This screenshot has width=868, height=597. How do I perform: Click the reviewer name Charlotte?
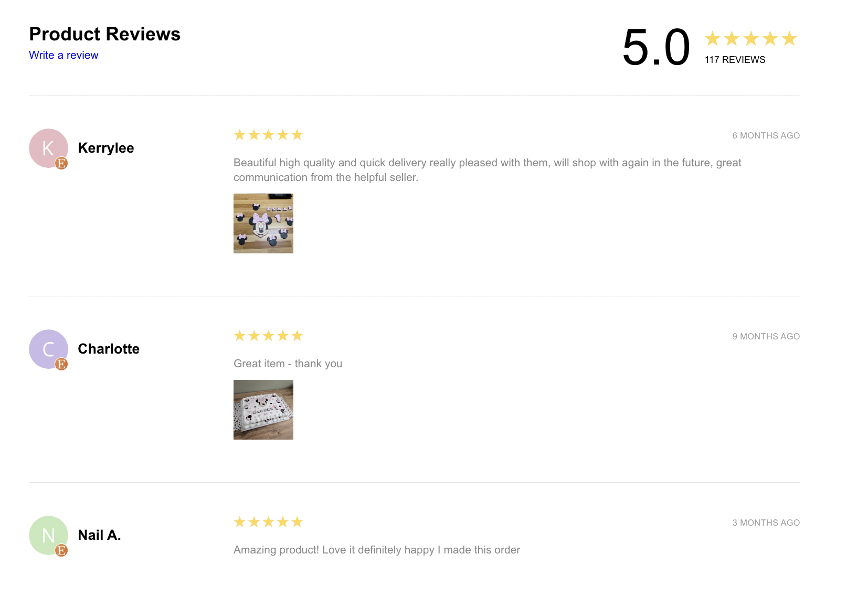click(x=109, y=349)
